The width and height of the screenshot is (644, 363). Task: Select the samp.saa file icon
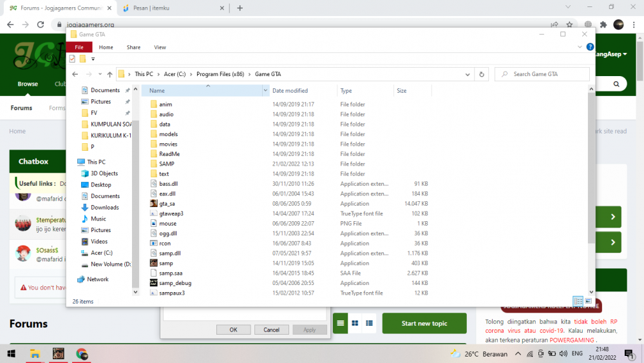tap(154, 273)
